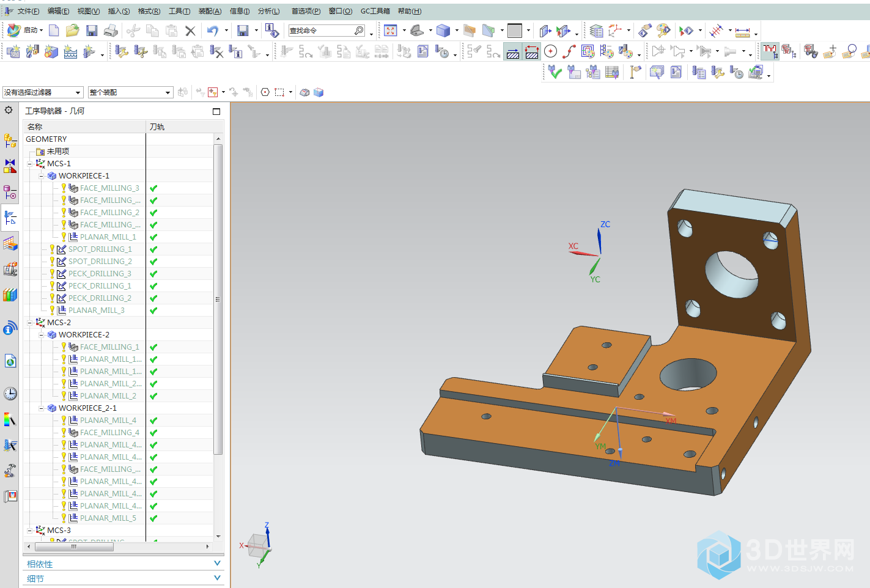The width and height of the screenshot is (870, 588).
Task: Open the Assembly Navigator sidebar tab
Action: 10,141
